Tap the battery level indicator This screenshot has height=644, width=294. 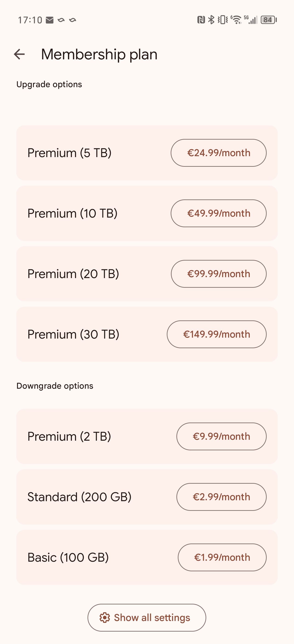268,20
